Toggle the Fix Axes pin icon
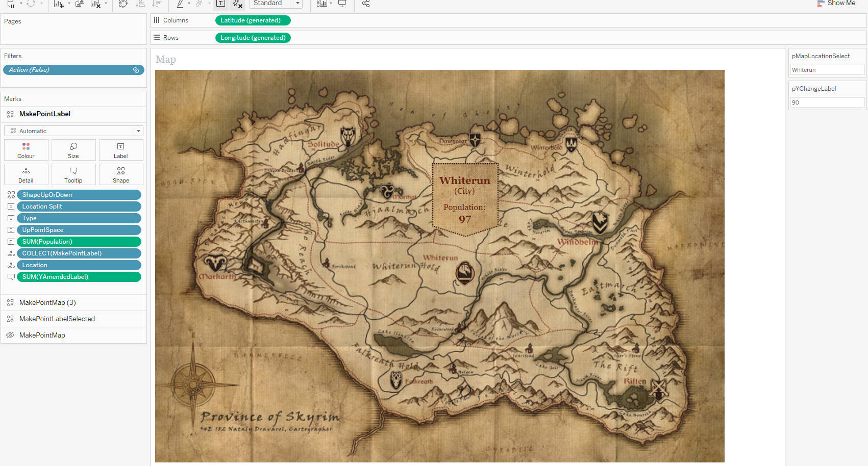This screenshot has width=868, height=466. tap(237, 4)
